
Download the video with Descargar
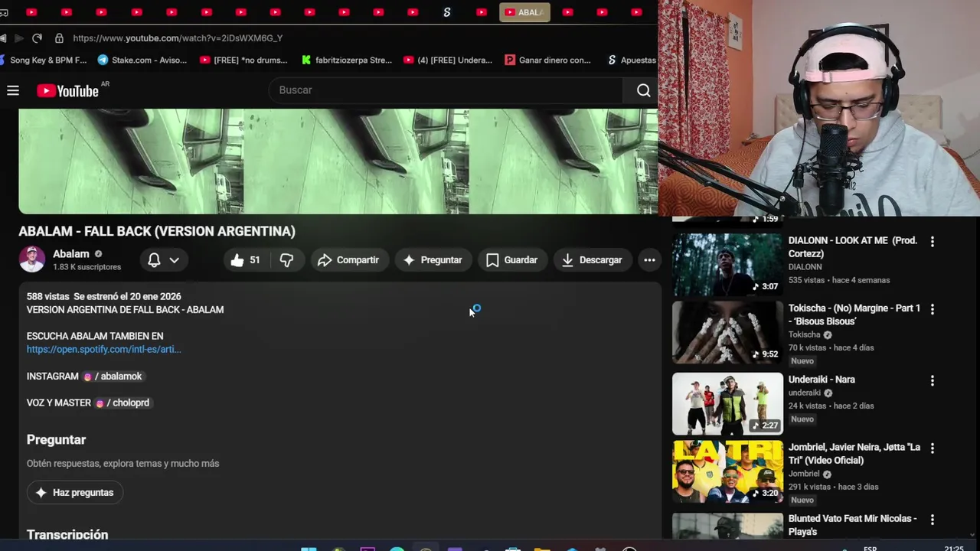point(592,260)
